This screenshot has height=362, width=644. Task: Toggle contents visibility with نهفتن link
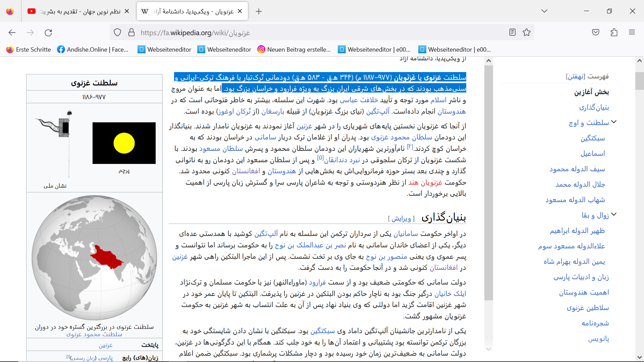click(x=576, y=76)
